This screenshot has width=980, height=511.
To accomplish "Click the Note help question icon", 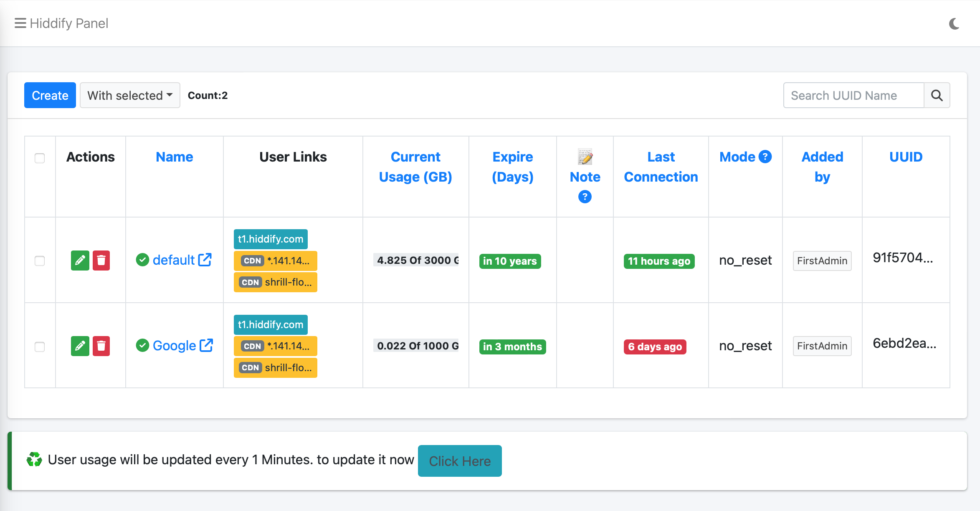I will [585, 197].
